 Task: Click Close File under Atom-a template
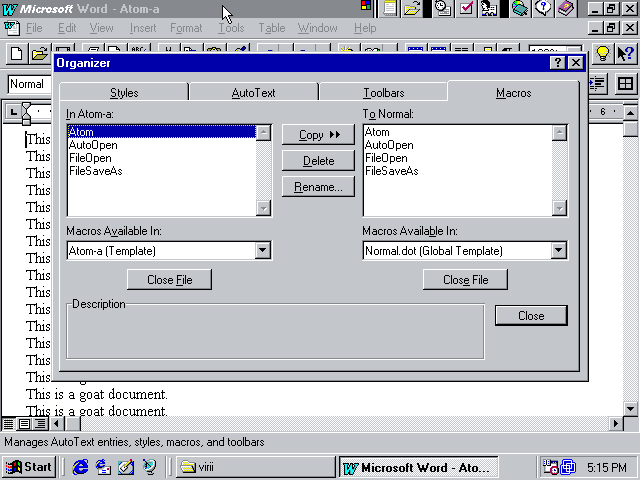[169, 280]
